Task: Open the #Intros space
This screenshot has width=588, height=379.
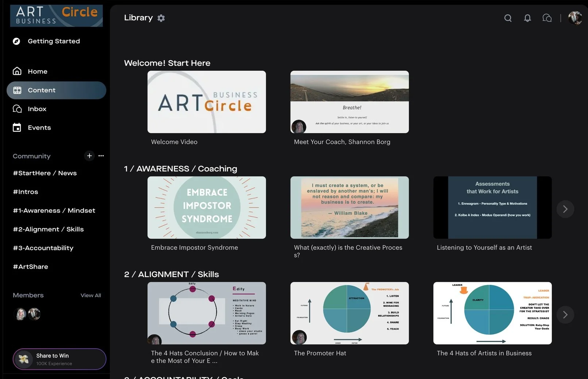Action: (26, 192)
